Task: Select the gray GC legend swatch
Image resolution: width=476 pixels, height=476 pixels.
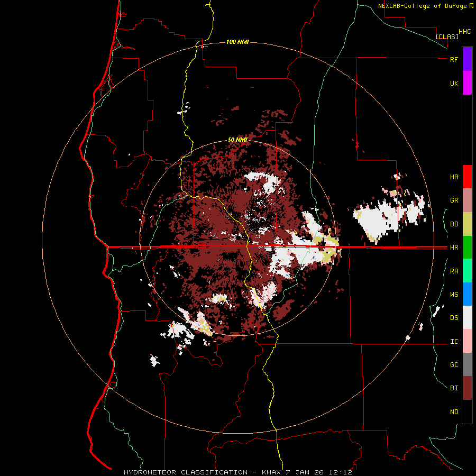Action: click(x=467, y=364)
